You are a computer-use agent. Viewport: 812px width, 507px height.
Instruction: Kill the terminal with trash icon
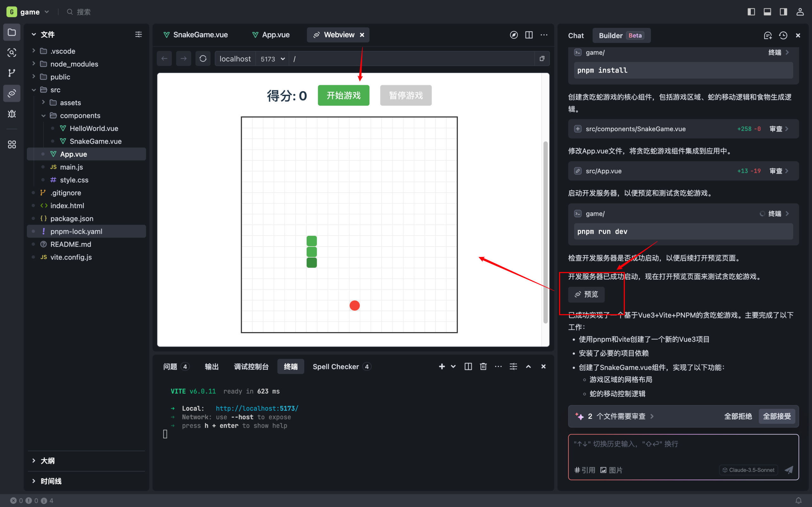483,366
